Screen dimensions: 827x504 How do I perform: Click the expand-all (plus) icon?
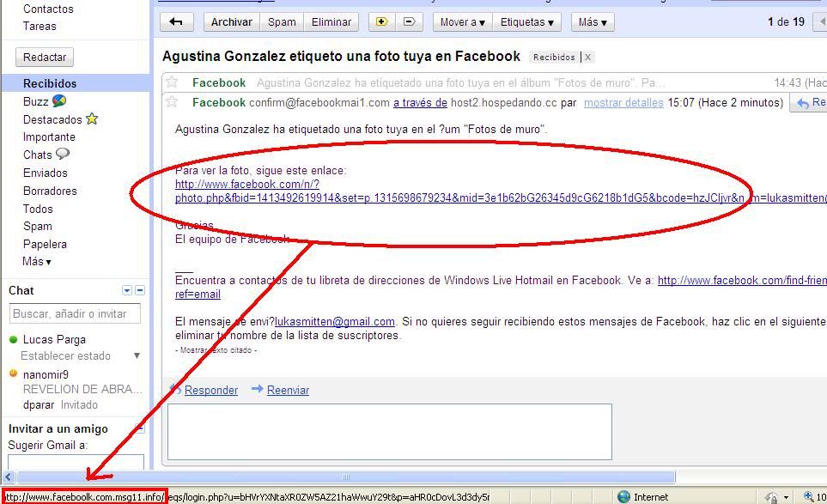point(381,21)
